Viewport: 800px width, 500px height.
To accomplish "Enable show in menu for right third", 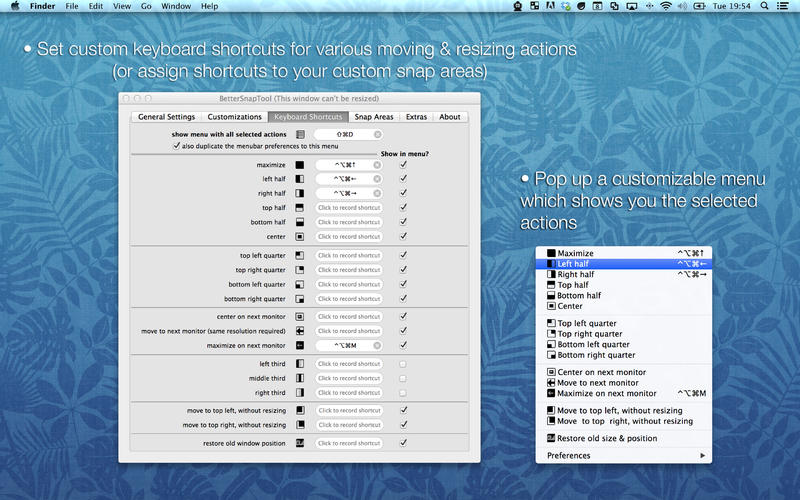I will (403, 393).
